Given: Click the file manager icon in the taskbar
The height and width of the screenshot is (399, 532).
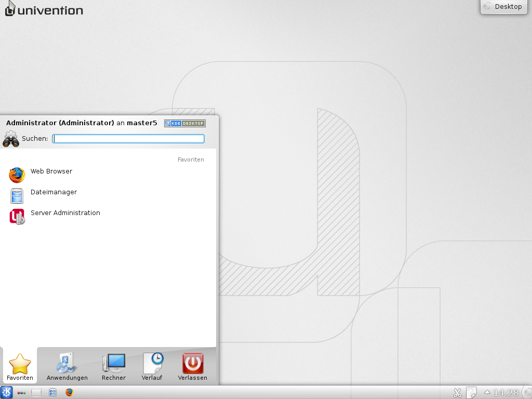Looking at the screenshot, I should point(53,393).
